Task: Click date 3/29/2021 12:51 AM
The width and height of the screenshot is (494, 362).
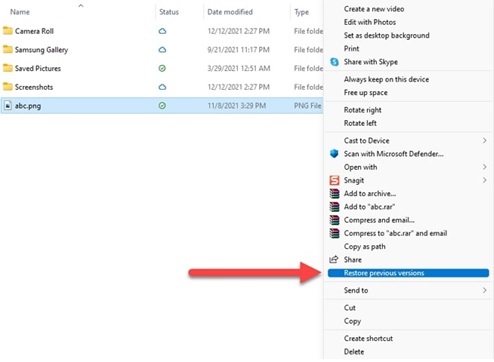Action: [x=239, y=68]
